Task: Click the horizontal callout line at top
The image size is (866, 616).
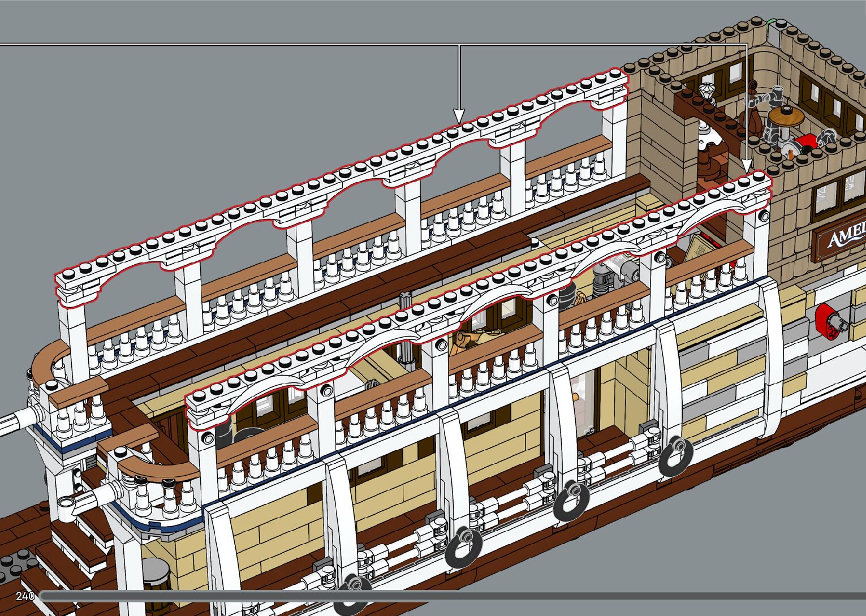Action: click(x=226, y=44)
